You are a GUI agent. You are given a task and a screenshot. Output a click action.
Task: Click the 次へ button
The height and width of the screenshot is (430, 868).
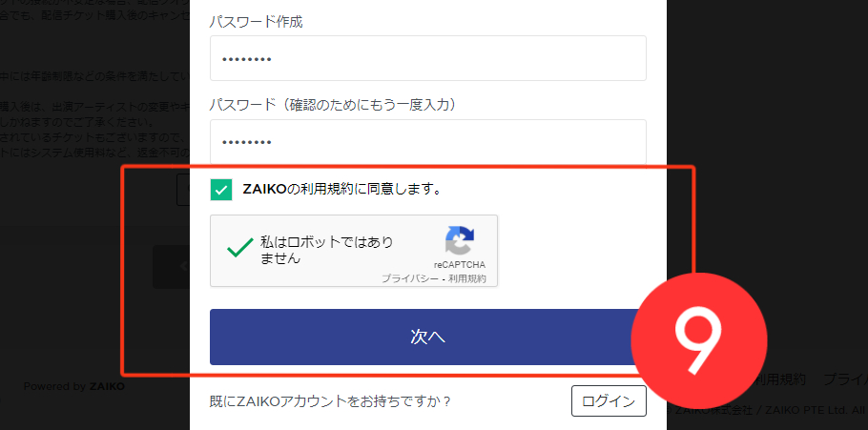click(428, 337)
